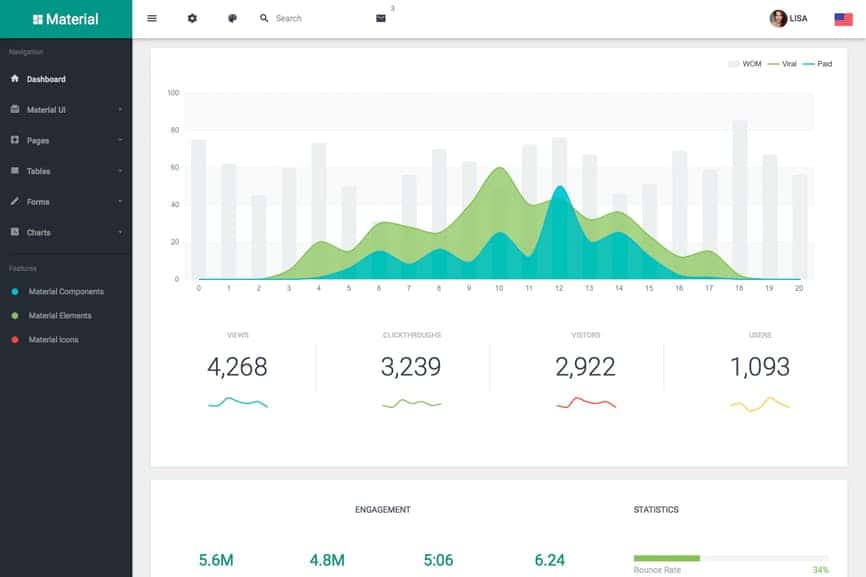Click the US flag language icon
Screen dimensions: 866x577
point(843,18)
